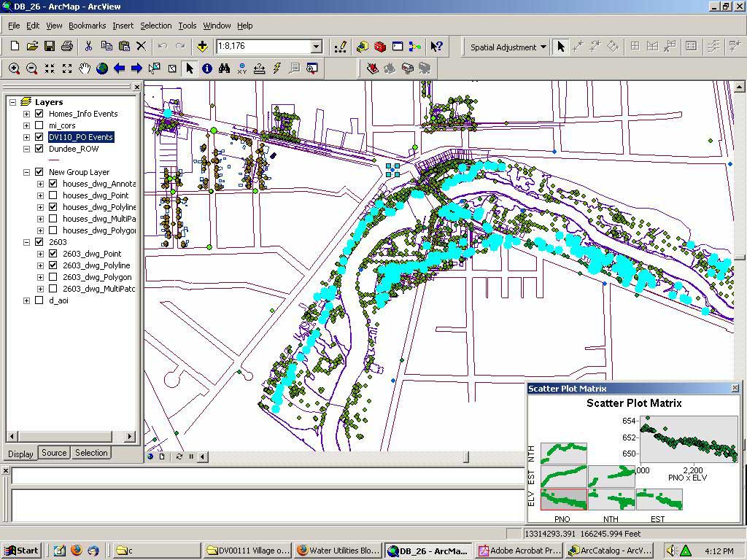Open the Find binoculars tool
The height and width of the screenshot is (560, 747).
tap(225, 69)
